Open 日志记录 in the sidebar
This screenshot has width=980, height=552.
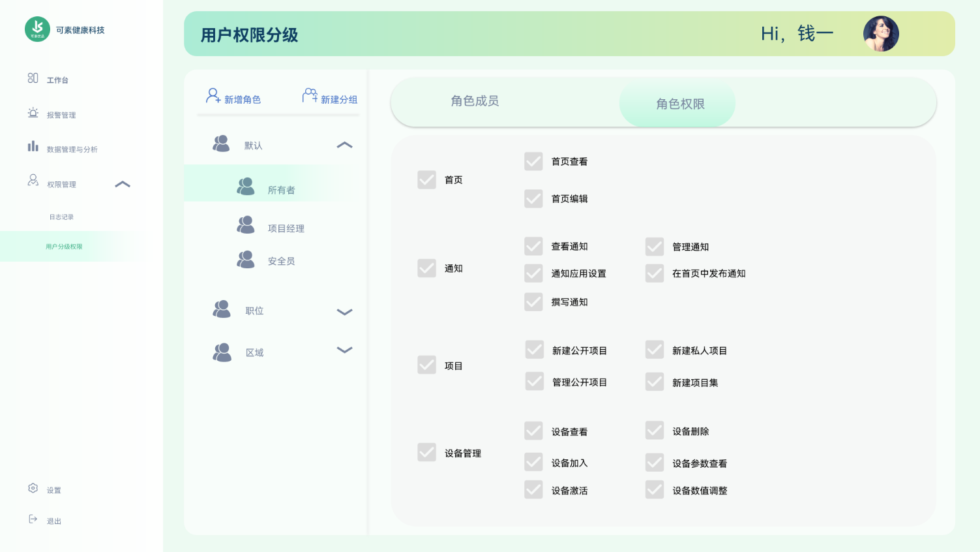[61, 217]
